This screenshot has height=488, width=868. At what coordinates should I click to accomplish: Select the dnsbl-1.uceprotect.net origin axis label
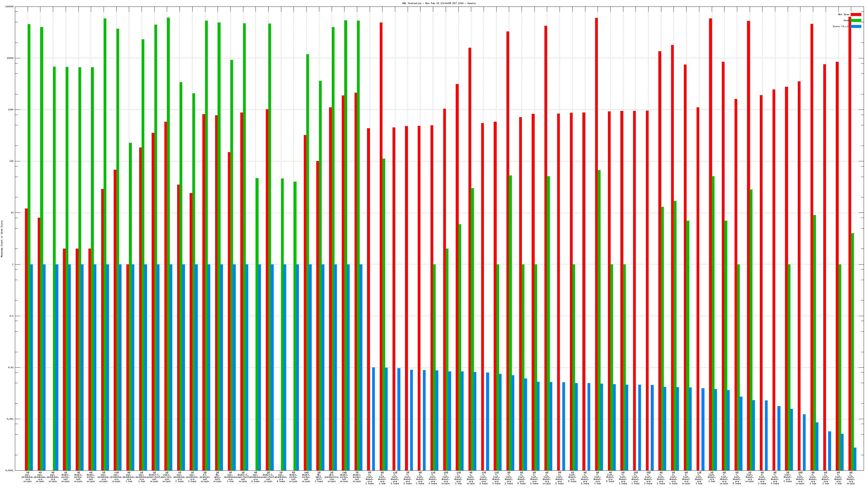[154, 477]
